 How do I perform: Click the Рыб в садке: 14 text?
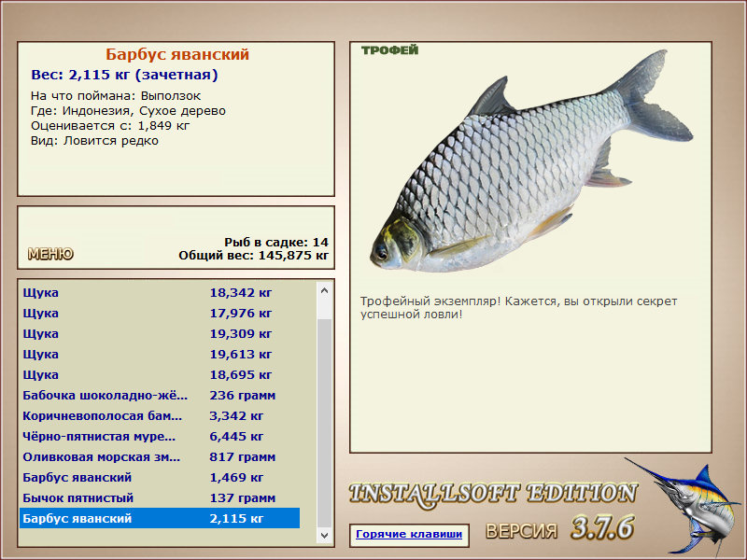point(276,242)
